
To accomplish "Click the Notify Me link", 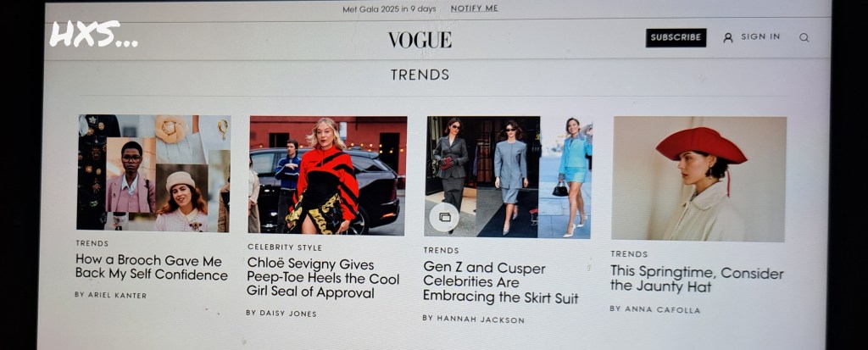I will pyautogui.click(x=474, y=8).
